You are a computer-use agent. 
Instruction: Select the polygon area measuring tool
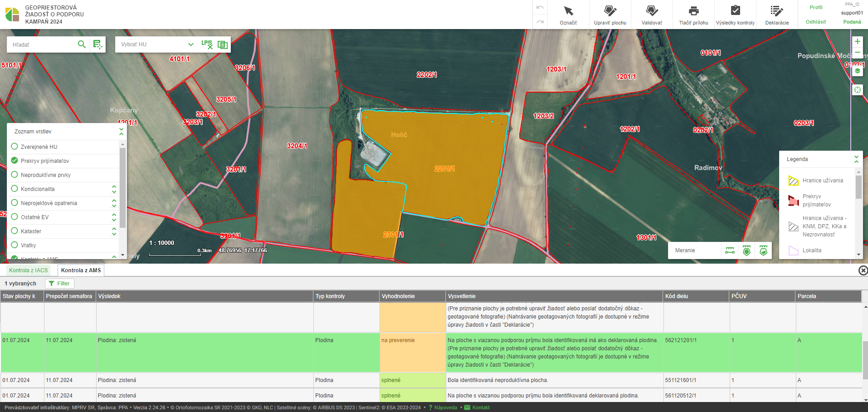746,250
